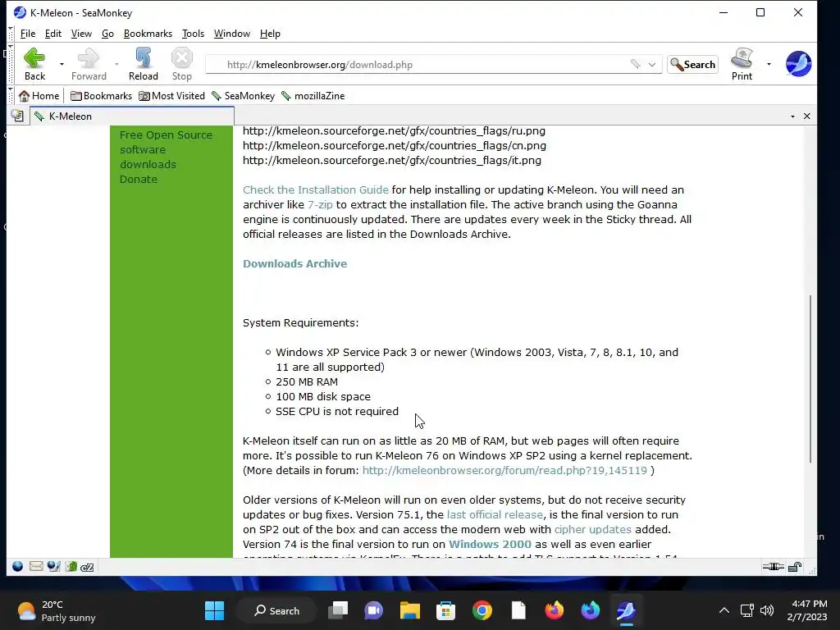Open the View menu
Screen dimensions: 840x630
[81, 33]
